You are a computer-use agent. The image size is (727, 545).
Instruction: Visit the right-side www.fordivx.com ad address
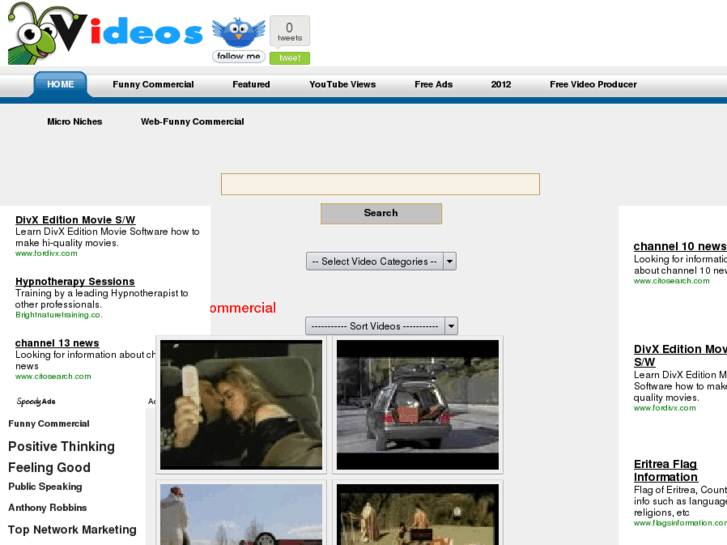(x=665, y=408)
